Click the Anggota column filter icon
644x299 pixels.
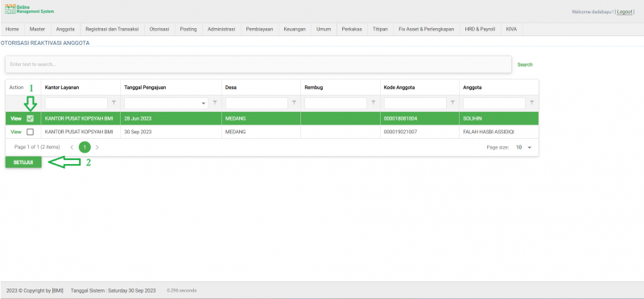point(532,103)
